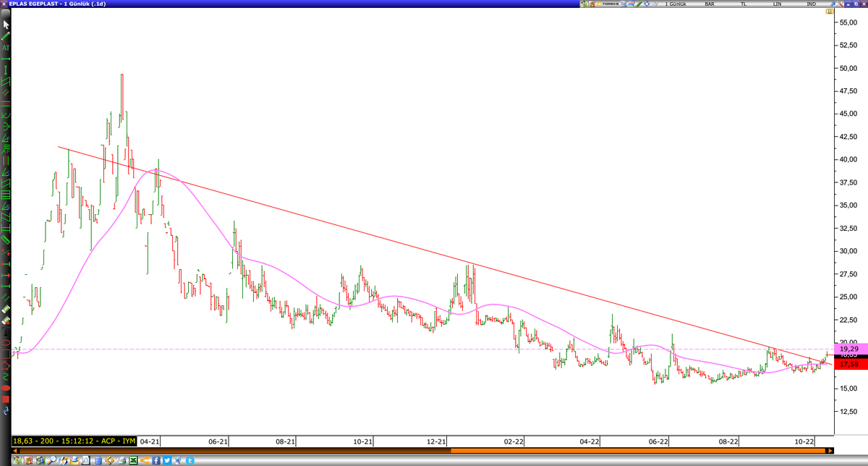Image resolution: width=868 pixels, height=466 pixels.
Task: Click the magnifier zoom icon in bottom toolbar
Action: [x=51, y=460]
